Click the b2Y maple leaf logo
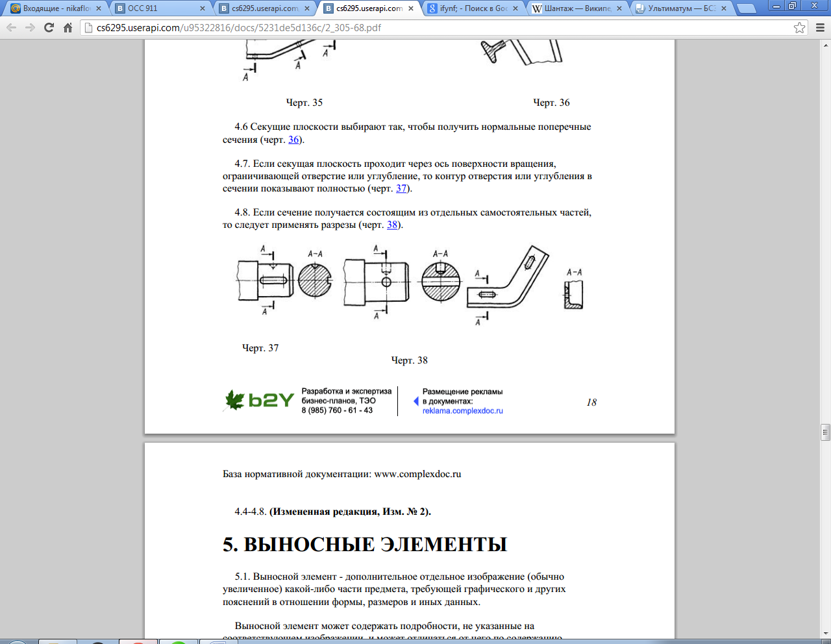 click(x=234, y=400)
